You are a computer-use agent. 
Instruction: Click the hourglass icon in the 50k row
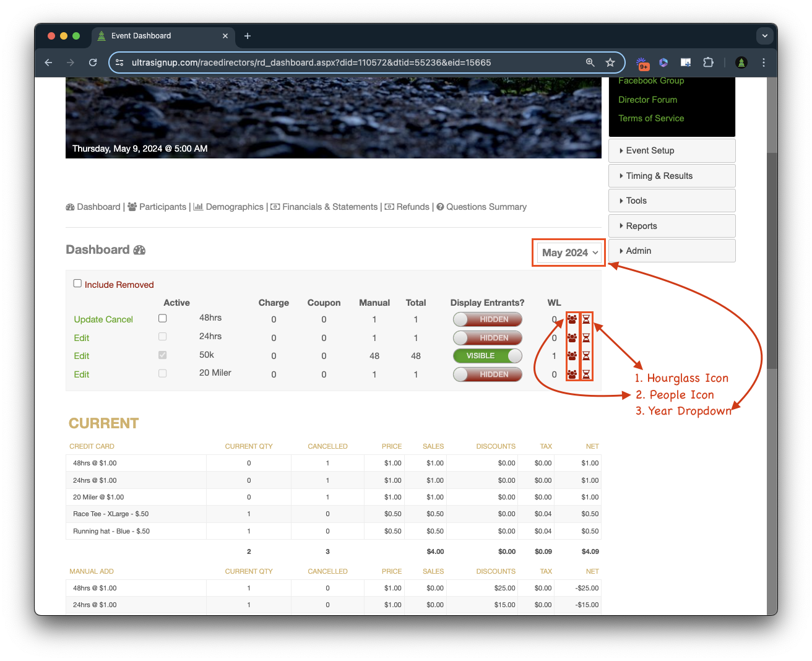coord(586,356)
